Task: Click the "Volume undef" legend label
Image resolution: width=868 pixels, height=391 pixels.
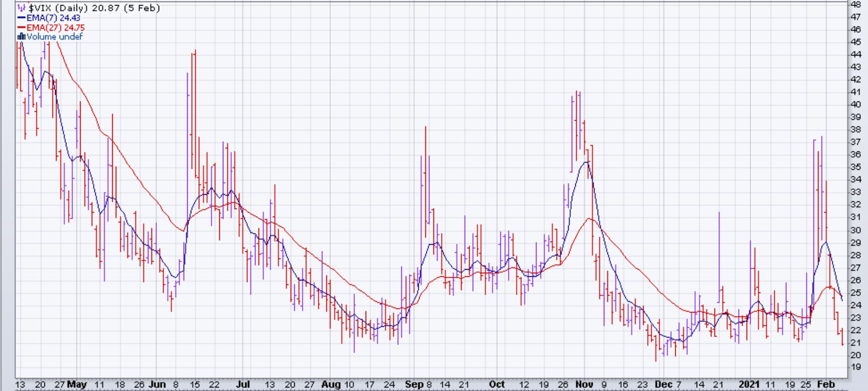Action: coord(55,37)
